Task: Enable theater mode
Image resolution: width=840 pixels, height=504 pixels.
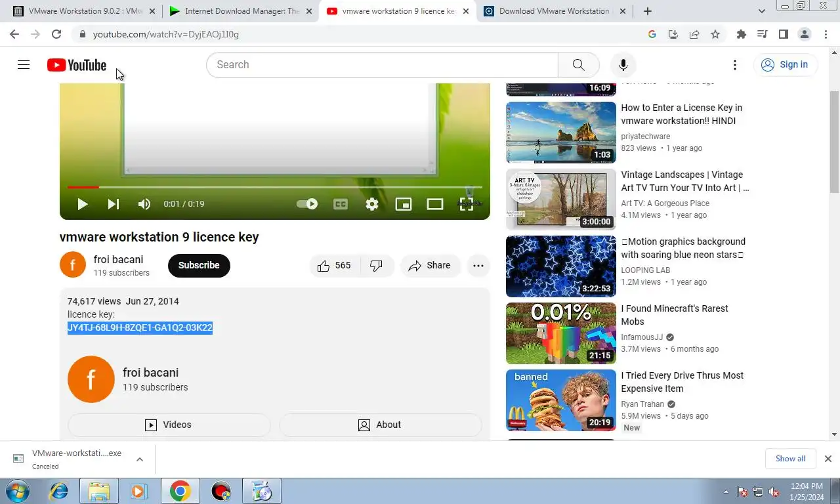Action: click(435, 204)
